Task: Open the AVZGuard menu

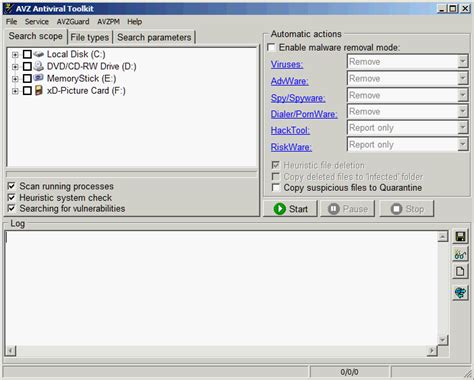Action: coord(73,22)
